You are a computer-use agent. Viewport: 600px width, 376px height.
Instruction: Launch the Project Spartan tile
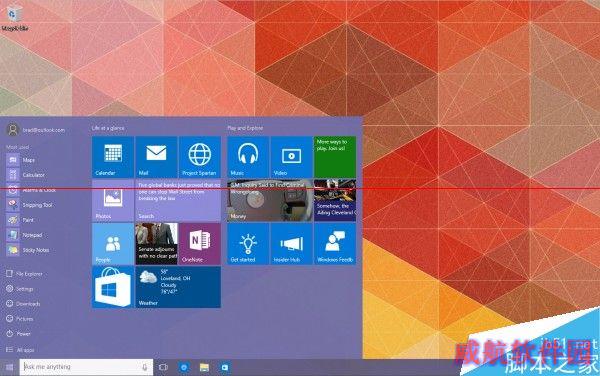click(200, 157)
